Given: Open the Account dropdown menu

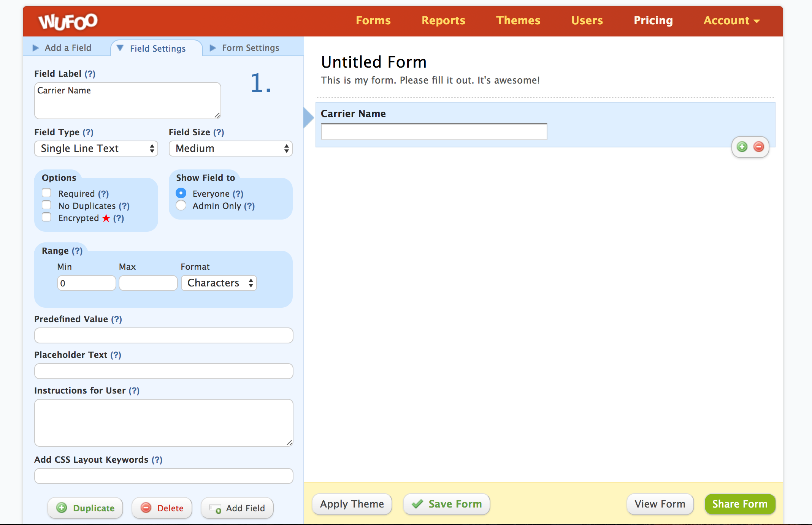Looking at the screenshot, I should pyautogui.click(x=731, y=21).
